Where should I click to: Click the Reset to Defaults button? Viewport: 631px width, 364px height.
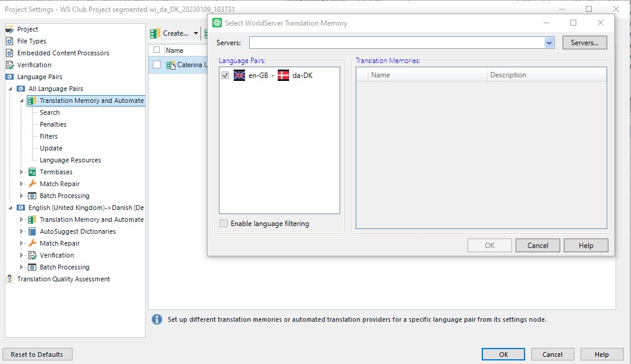click(x=37, y=354)
